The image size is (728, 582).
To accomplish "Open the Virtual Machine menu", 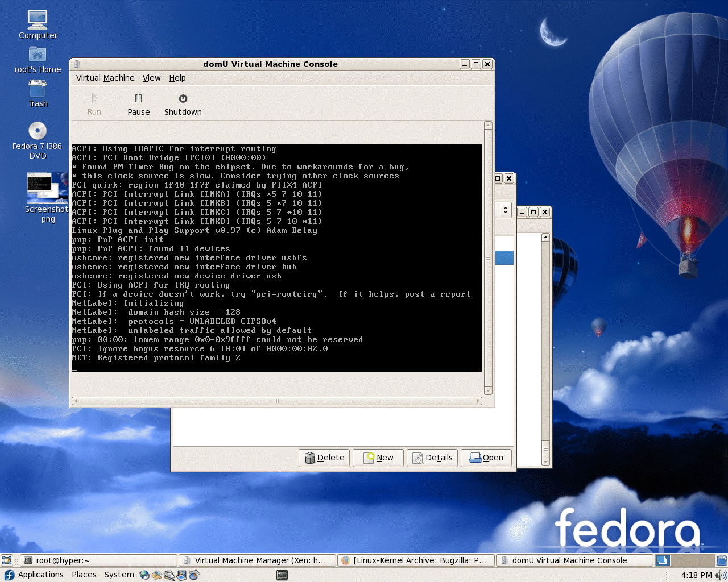I will point(105,78).
